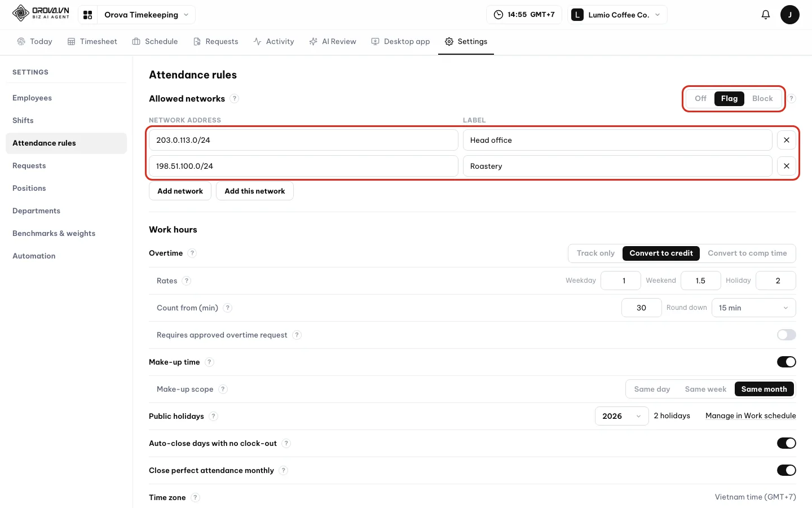Enable Requires approved overtime request toggle

click(x=786, y=335)
